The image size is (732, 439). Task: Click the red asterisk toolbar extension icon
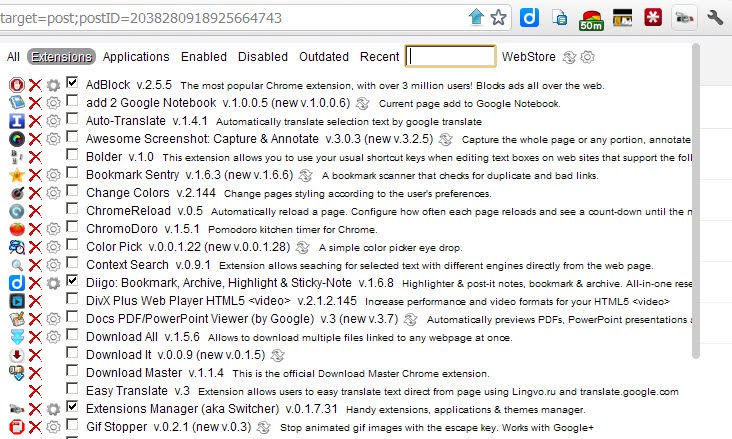click(653, 18)
